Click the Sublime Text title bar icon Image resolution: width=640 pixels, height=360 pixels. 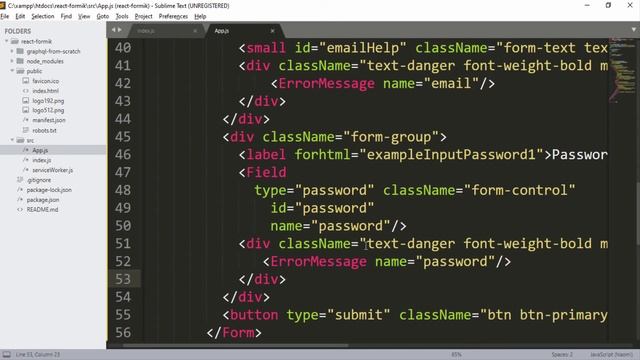[2, 5]
